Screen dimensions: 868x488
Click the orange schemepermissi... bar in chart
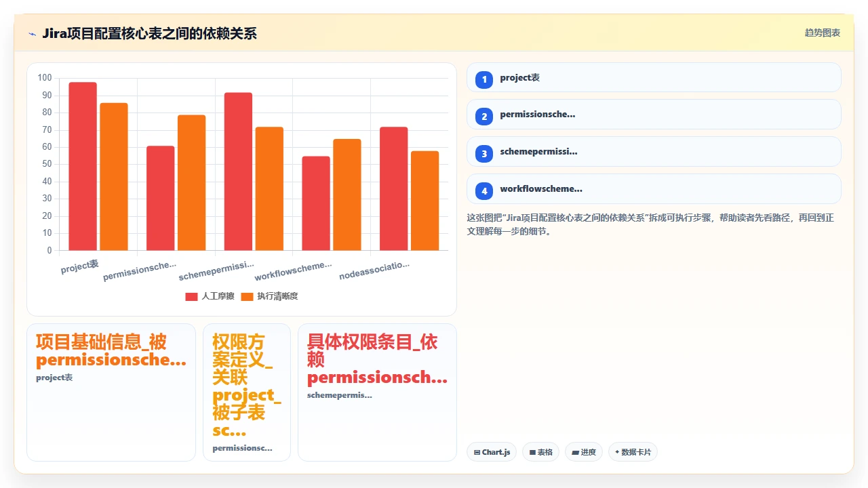click(269, 189)
